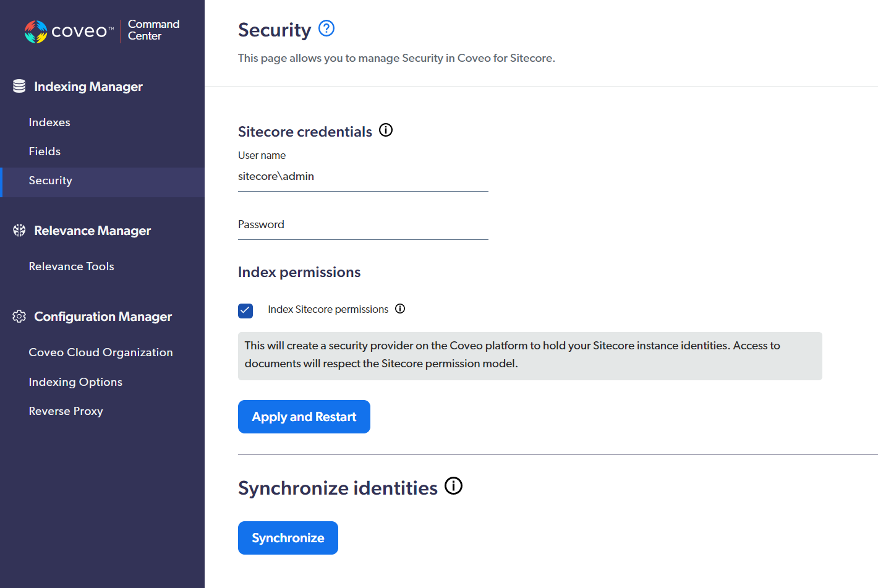Image resolution: width=878 pixels, height=588 pixels.
Task: Click the Index Sitecore permissions info icon
Action: 400,309
